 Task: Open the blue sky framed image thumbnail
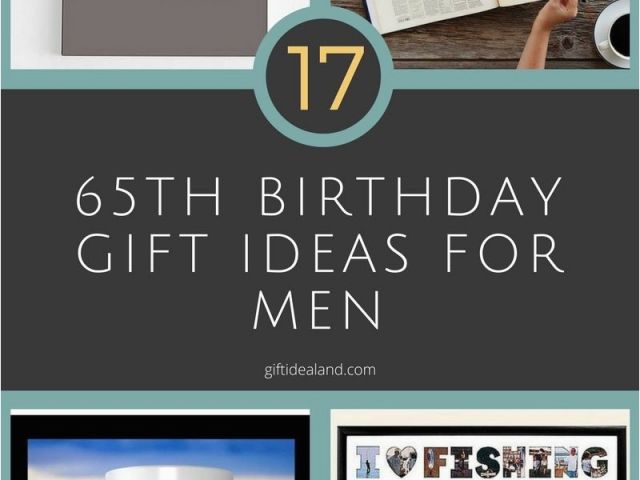[x=160, y=445]
